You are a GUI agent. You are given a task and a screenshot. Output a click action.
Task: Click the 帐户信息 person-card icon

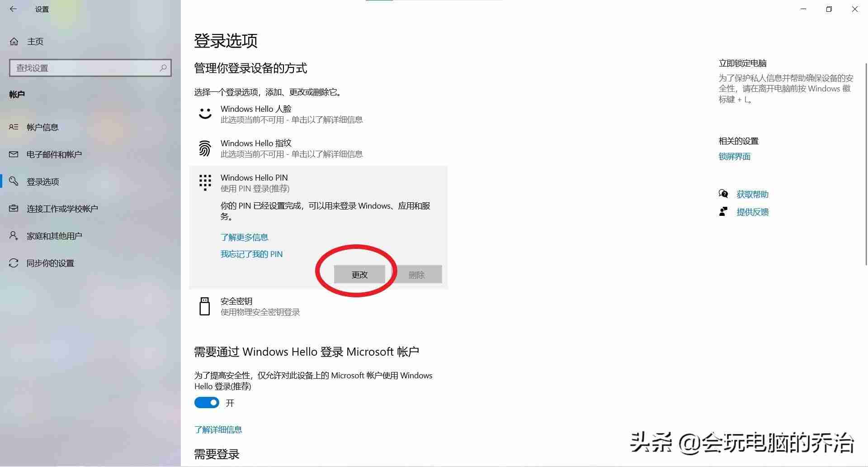[x=14, y=127]
